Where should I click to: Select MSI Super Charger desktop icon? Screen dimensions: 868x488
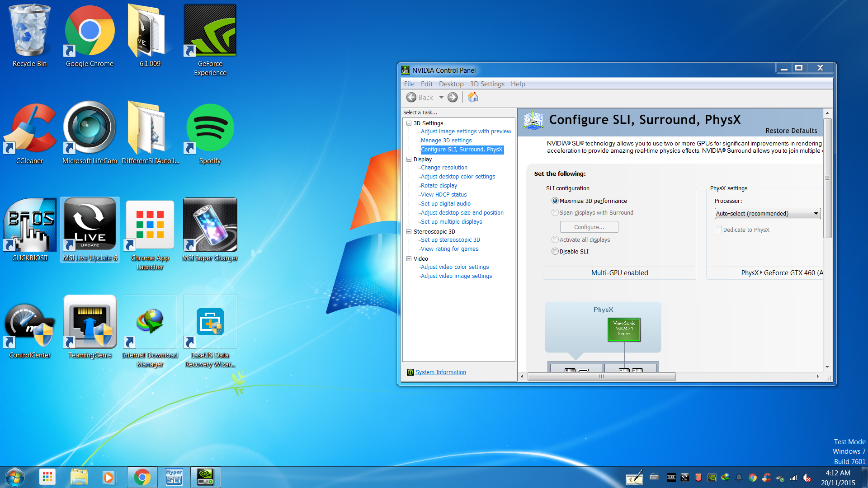click(x=210, y=230)
